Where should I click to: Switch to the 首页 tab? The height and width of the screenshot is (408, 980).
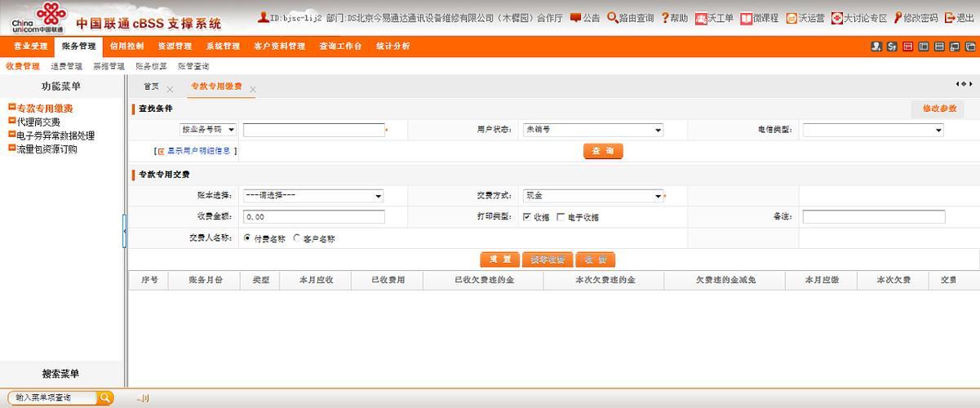(x=151, y=86)
